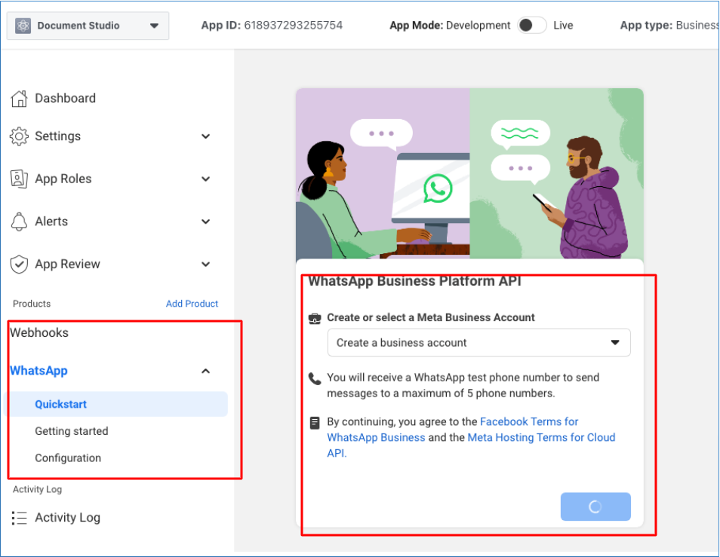Image resolution: width=720 pixels, height=557 pixels.
Task: Expand the App Roles section chevron
Action: (x=206, y=179)
